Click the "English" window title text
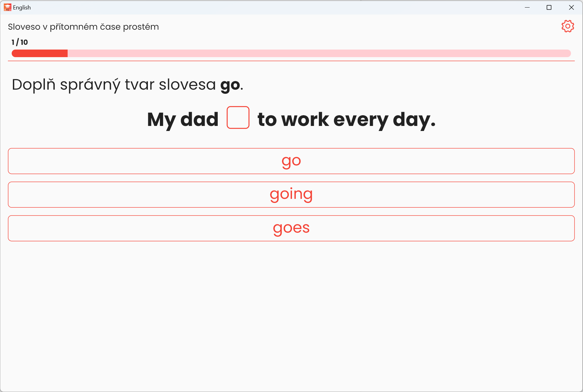This screenshot has height=392, width=583. coord(22,7)
